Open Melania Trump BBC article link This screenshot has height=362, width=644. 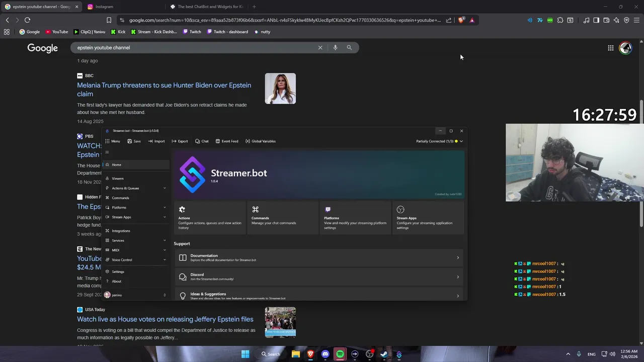point(164,89)
